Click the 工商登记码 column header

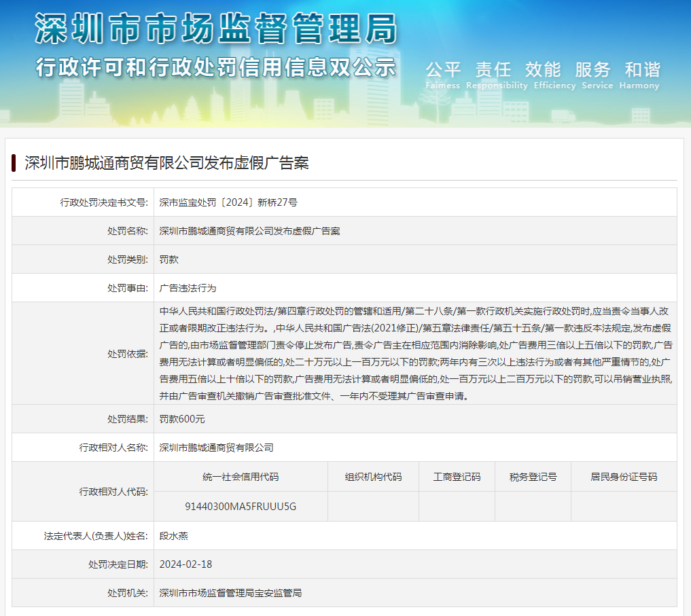point(457,477)
